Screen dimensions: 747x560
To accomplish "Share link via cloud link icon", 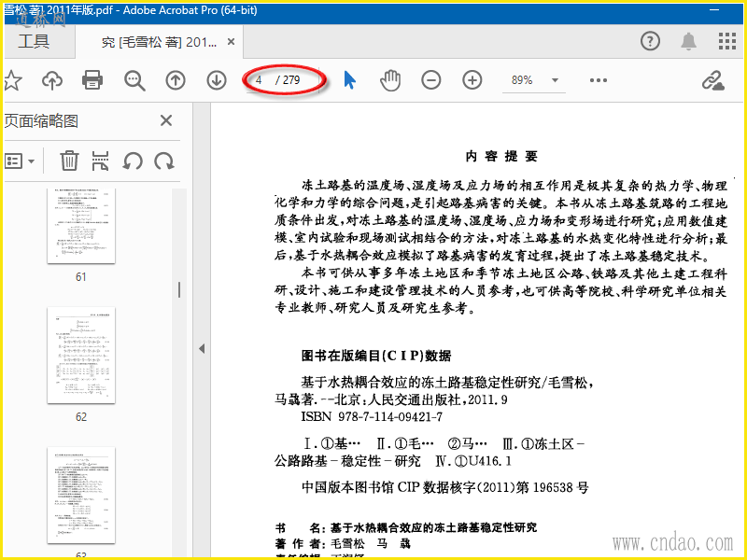I will point(713,80).
